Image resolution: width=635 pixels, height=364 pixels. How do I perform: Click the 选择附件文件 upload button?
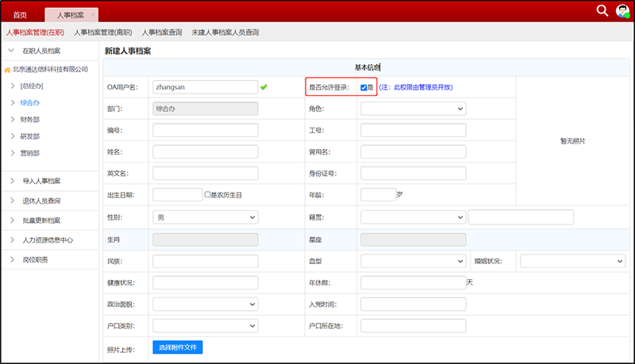pyautogui.click(x=178, y=347)
